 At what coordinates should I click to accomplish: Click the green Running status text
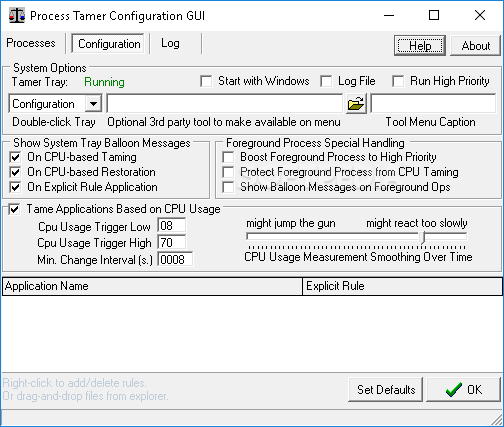click(104, 82)
